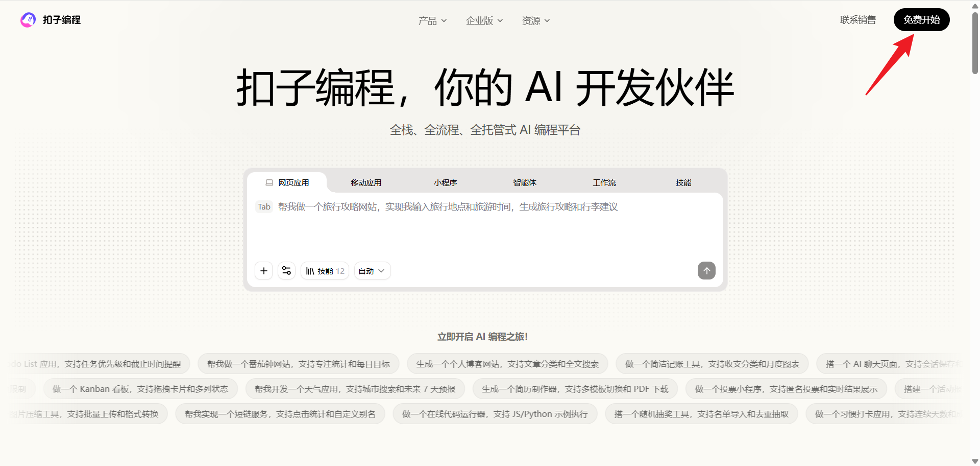Select the 天气应用 prompt suggestion
Viewport: 980px width, 466px height.
(355, 389)
